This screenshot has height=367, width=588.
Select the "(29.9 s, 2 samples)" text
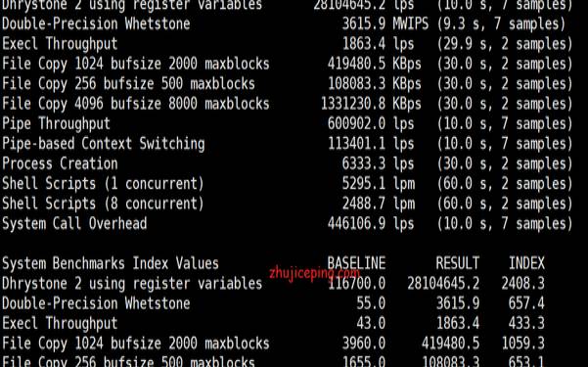pos(505,44)
